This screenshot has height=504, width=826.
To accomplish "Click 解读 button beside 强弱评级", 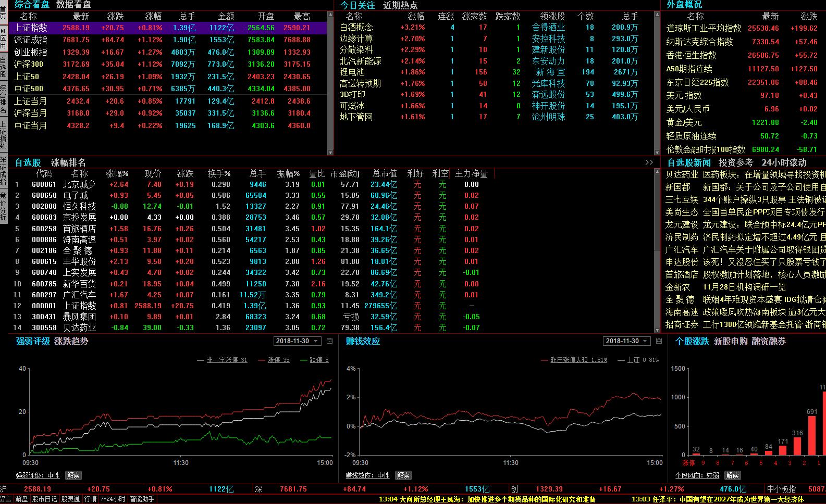I will click(x=73, y=475).
